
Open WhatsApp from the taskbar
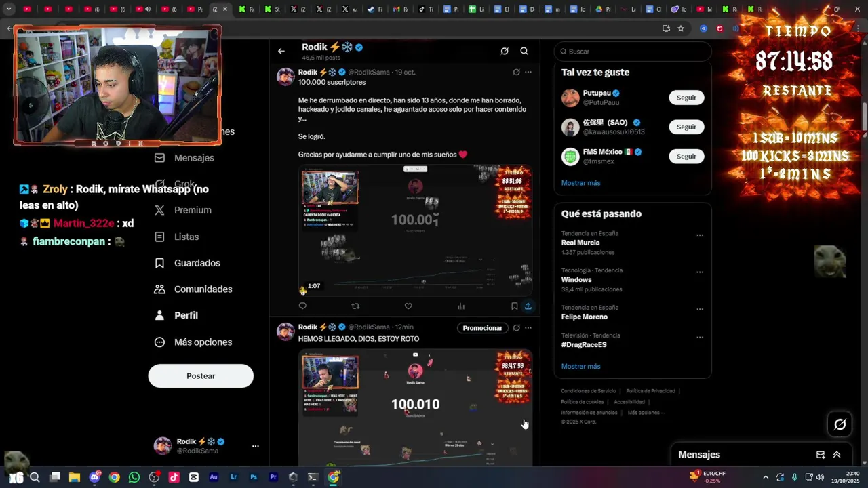click(x=134, y=477)
